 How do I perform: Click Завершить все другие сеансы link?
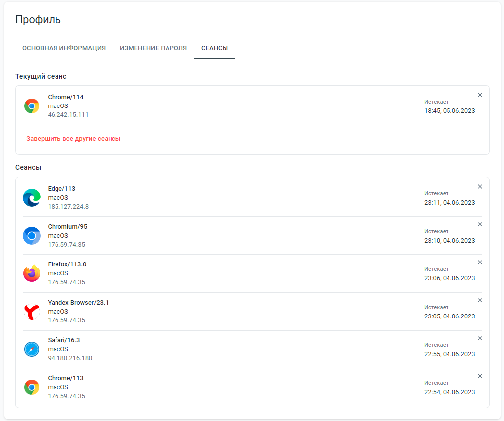pyautogui.click(x=73, y=138)
